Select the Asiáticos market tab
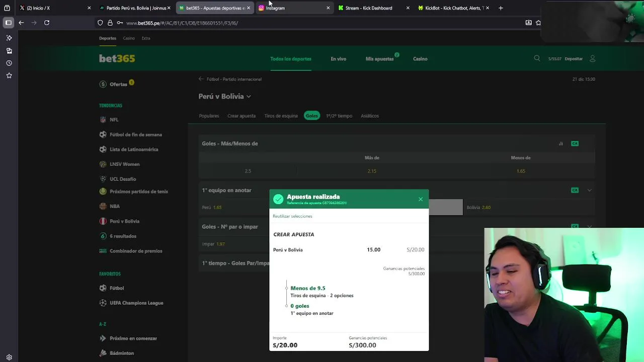 coord(370,116)
